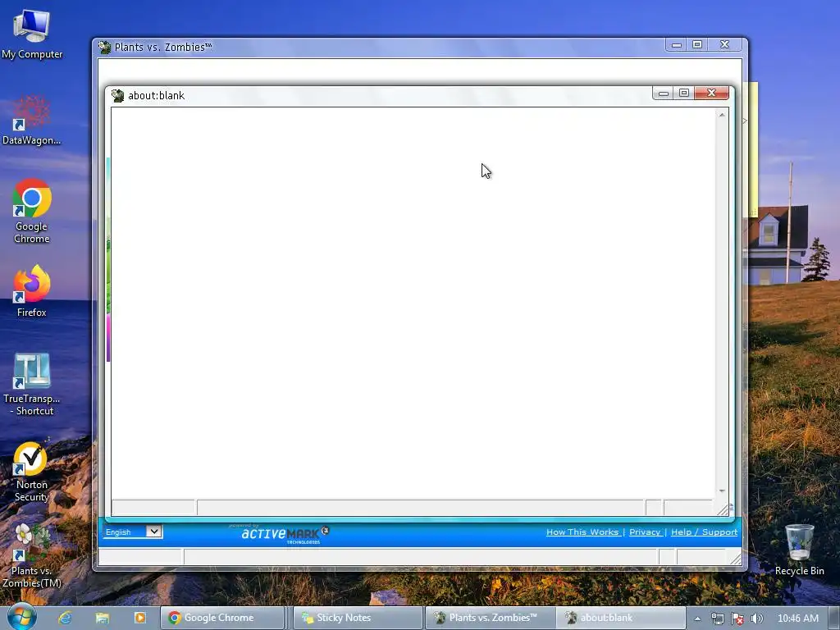Click the Plants vs. Zombies window title icon
The image size is (840, 630).
104,47
